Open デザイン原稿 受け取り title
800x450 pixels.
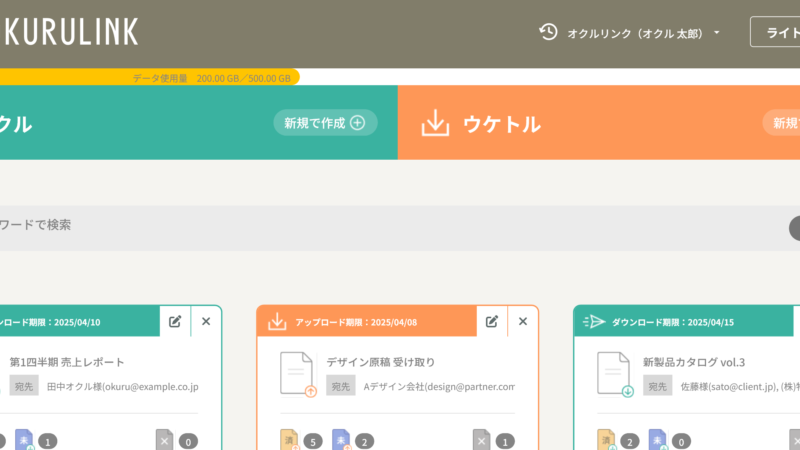coord(381,362)
